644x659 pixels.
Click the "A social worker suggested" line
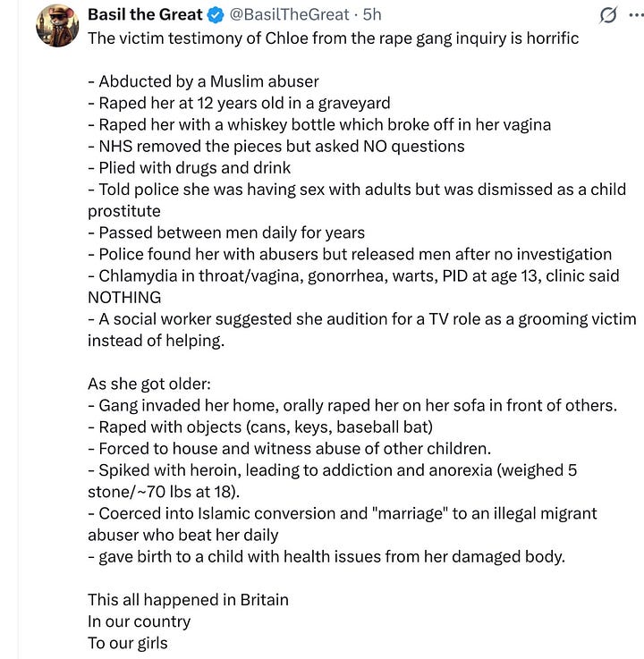pyautogui.click(x=362, y=329)
